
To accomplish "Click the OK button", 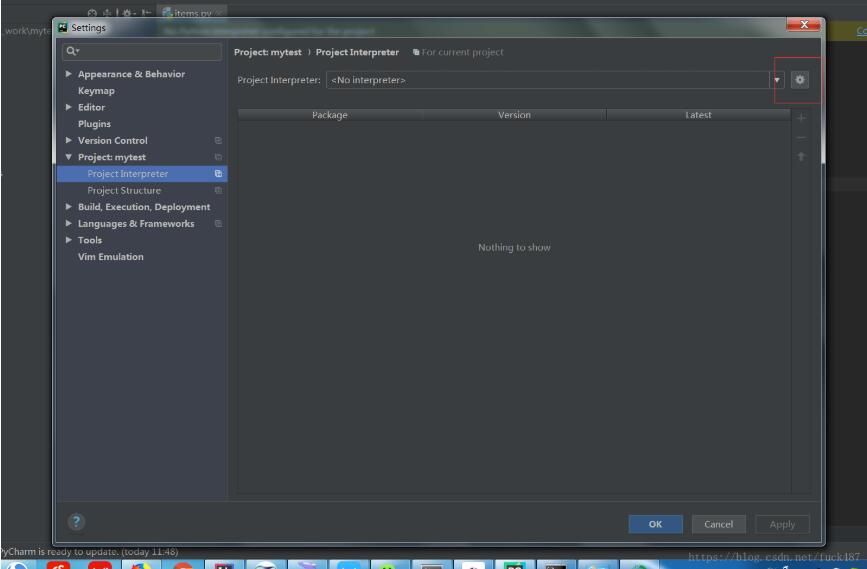I will coord(655,524).
